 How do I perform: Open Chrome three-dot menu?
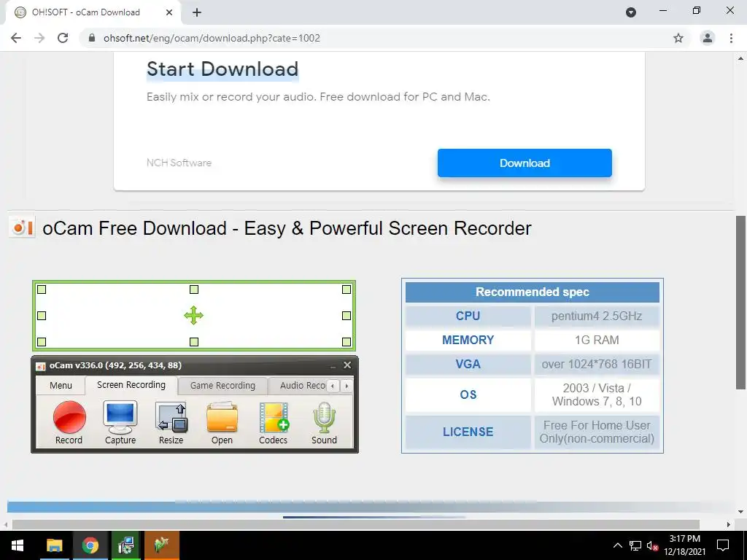[x=731, y=38]
